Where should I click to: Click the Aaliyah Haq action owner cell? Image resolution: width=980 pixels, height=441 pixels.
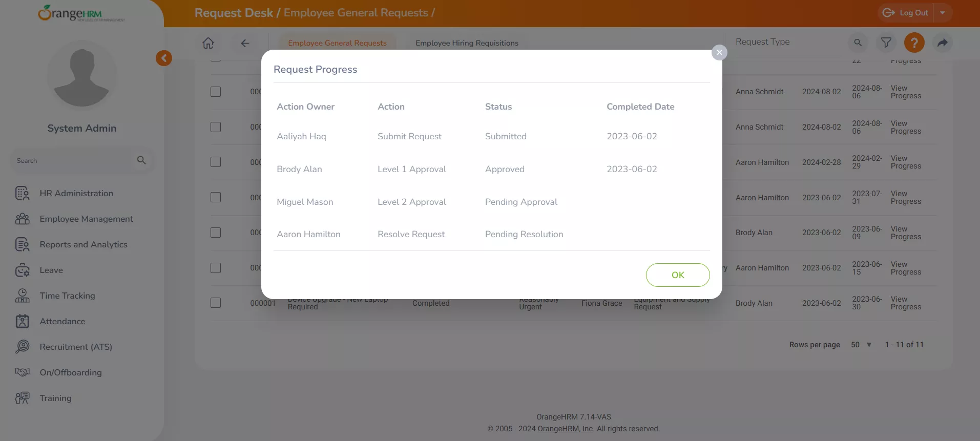(x=301, y=136)
